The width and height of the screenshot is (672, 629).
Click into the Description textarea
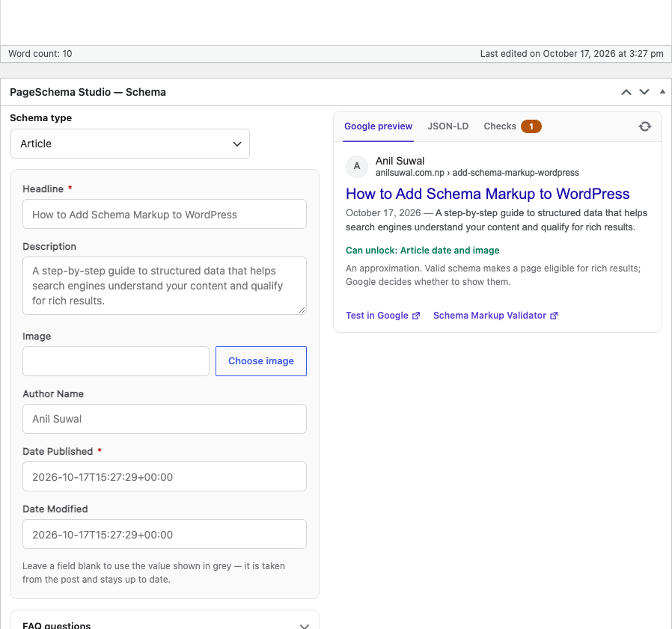point(165,286)
